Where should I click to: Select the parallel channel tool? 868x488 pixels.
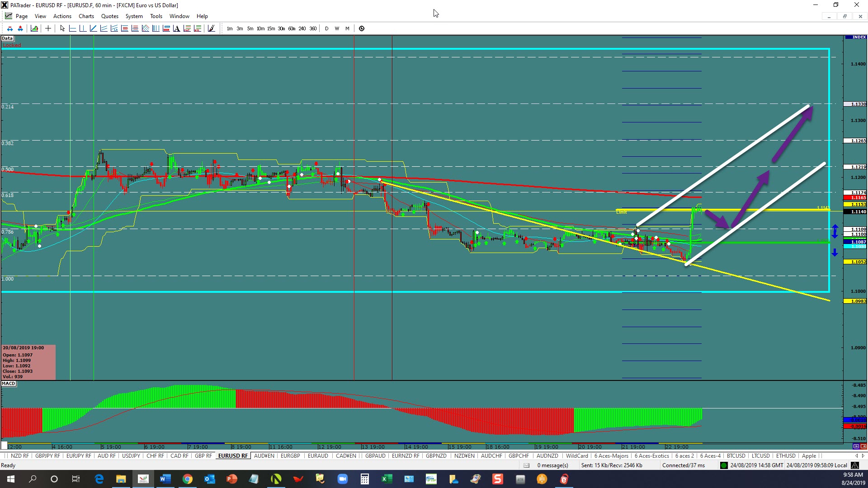tap(104, 28)
